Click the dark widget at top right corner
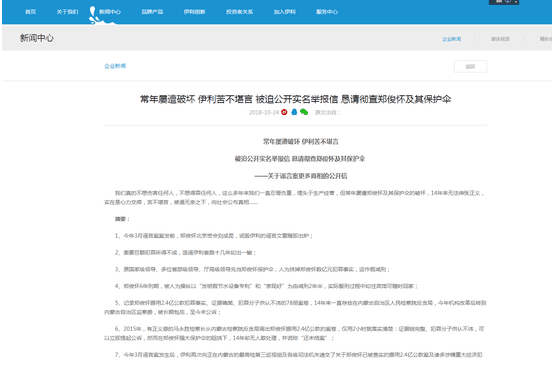552x366 pixels. pyautogui.click(x=504, y=2)
